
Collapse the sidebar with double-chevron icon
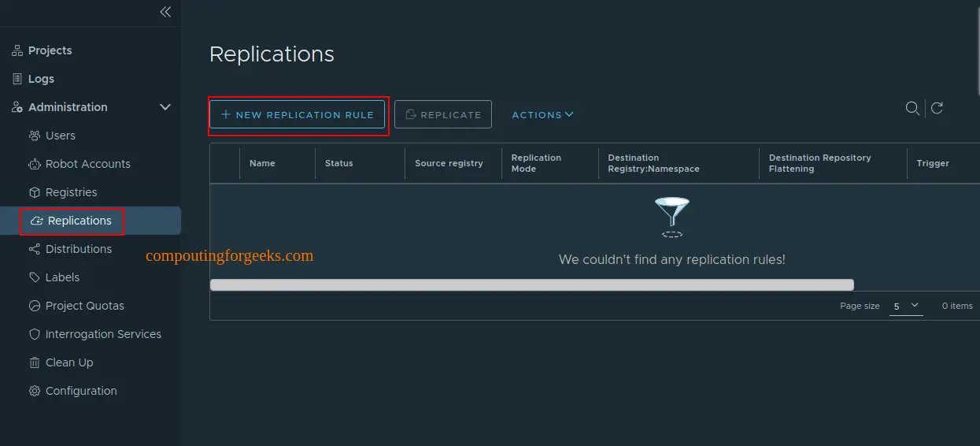point(165,12)
